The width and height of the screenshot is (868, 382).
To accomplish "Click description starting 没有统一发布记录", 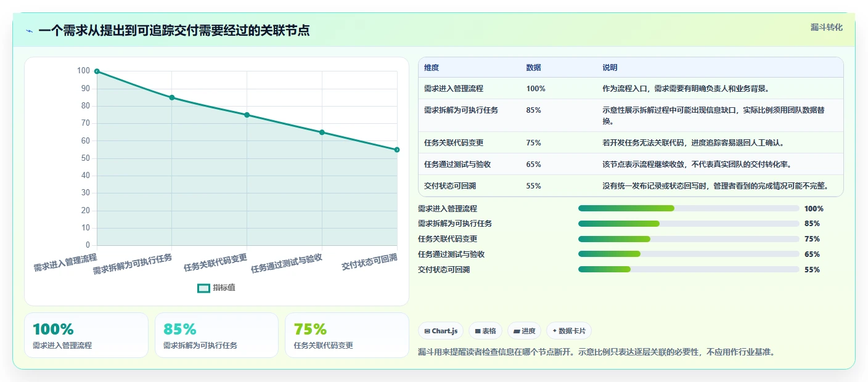I will coord(715,186).
